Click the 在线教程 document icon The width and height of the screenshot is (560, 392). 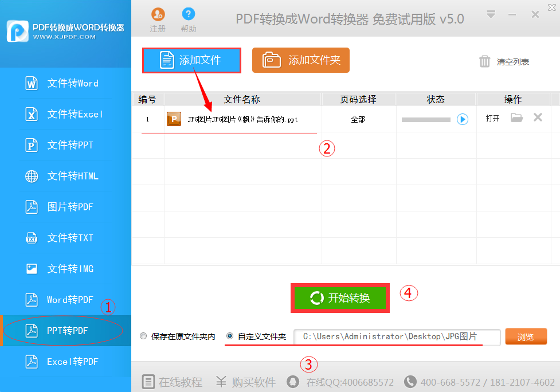point(148,382)
